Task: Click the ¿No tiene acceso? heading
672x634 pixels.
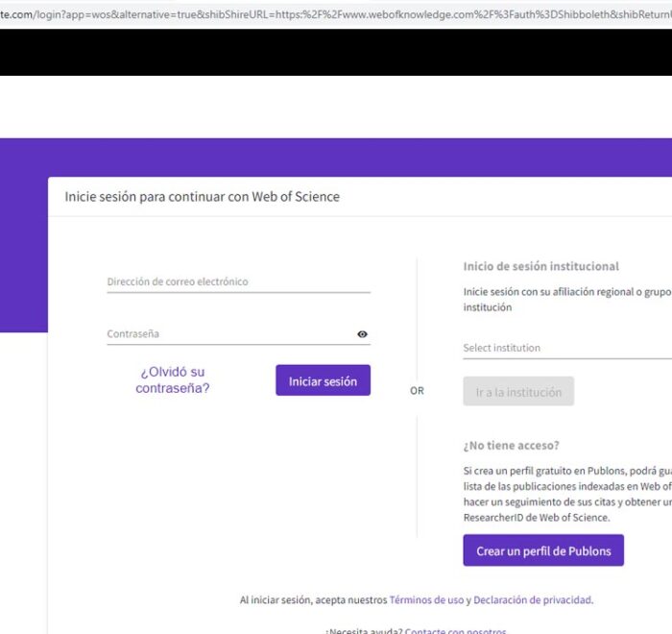Action: [x=512, y=446]
